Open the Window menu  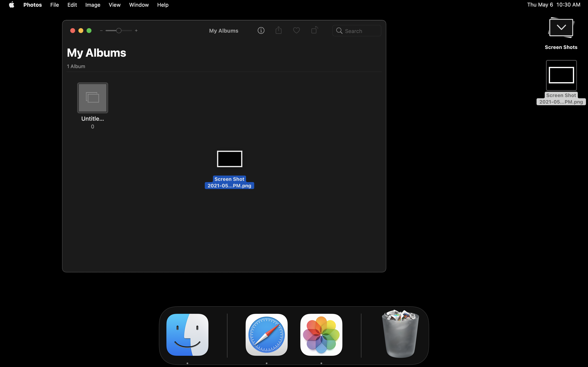tap(139, 5)
